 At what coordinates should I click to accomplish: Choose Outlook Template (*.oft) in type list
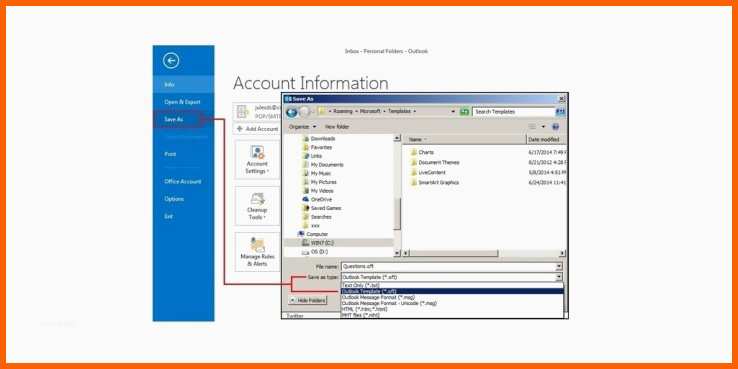(452, 291)
